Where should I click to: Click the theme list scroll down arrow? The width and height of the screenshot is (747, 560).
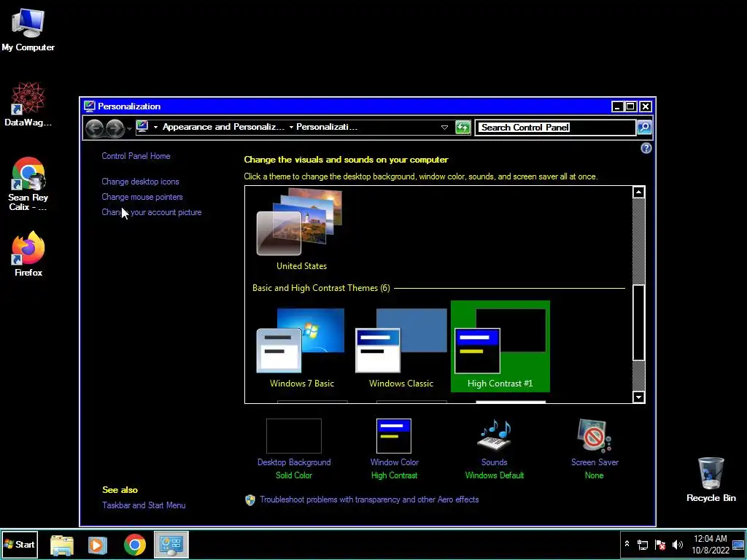coord(638,397)
